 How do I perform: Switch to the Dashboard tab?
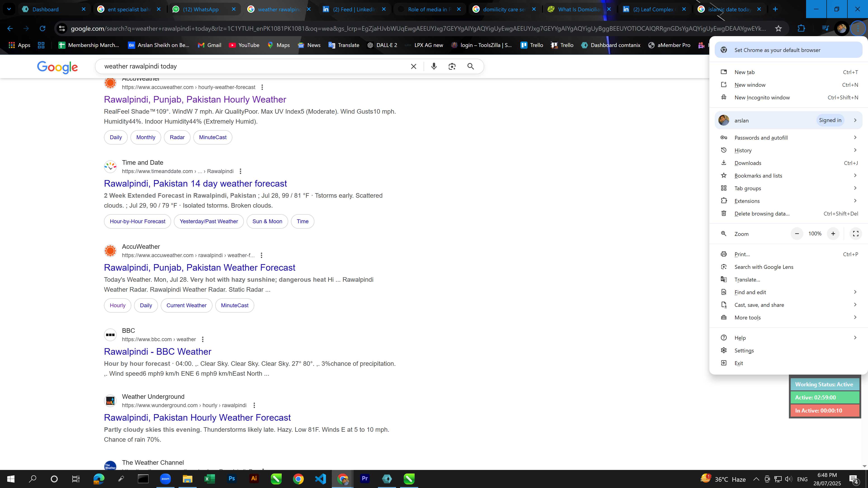[51, 9]
